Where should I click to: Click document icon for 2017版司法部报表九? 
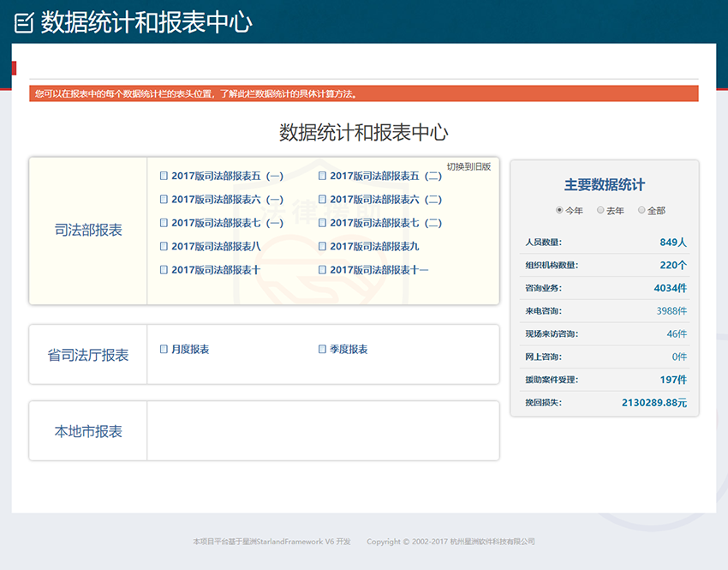(322, 246)
